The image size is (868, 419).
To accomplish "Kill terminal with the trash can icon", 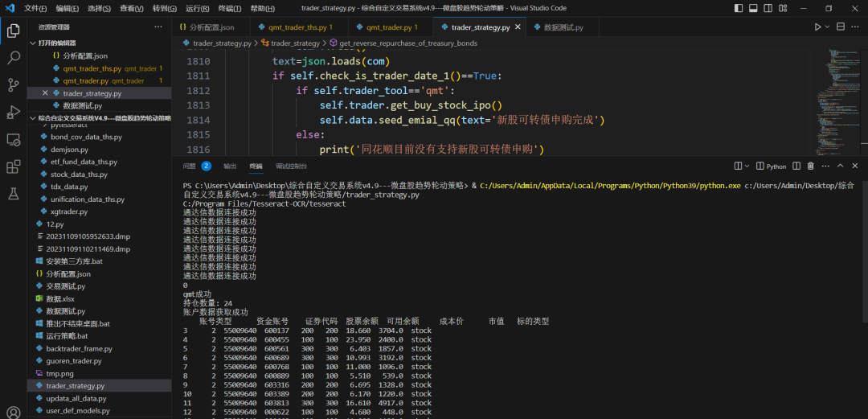I will tap(810, 166).
